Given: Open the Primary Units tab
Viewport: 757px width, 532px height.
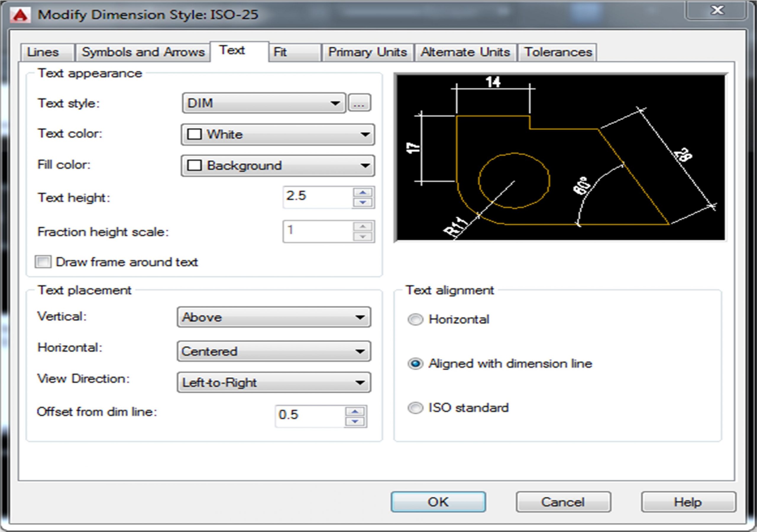Looking at the screenshot, I should (367, 52).
